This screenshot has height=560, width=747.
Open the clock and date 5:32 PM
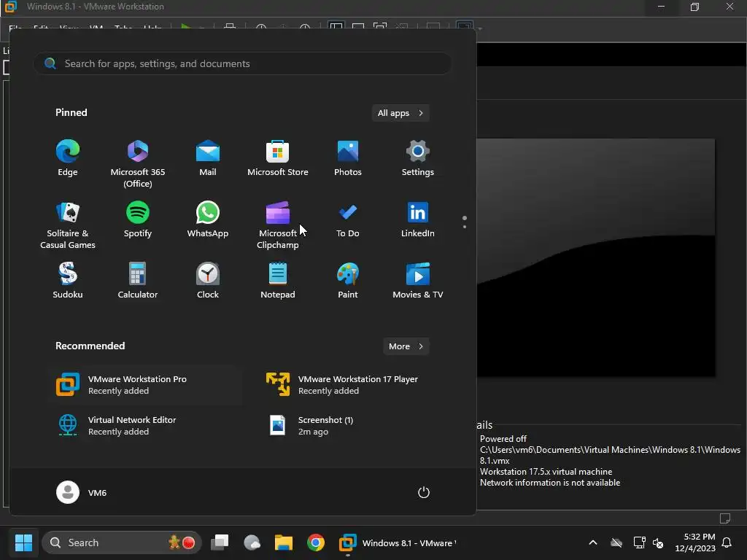coord(695,542)
